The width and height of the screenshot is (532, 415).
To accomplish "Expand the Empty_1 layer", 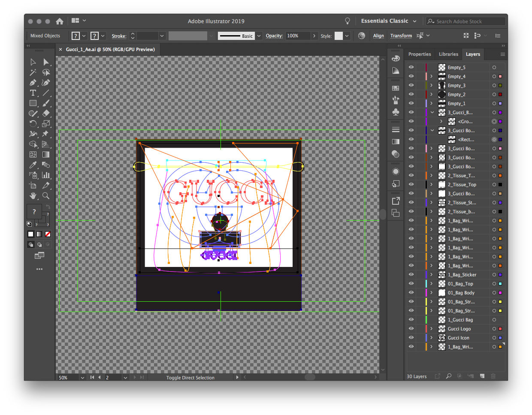I will (432, 103).
